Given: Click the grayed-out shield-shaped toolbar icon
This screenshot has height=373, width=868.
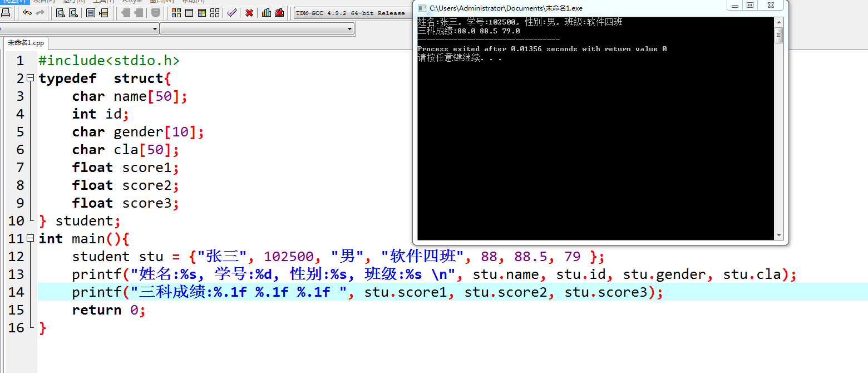Looking at the screenshot, I should pyautogui.click(x=156, y=13).
